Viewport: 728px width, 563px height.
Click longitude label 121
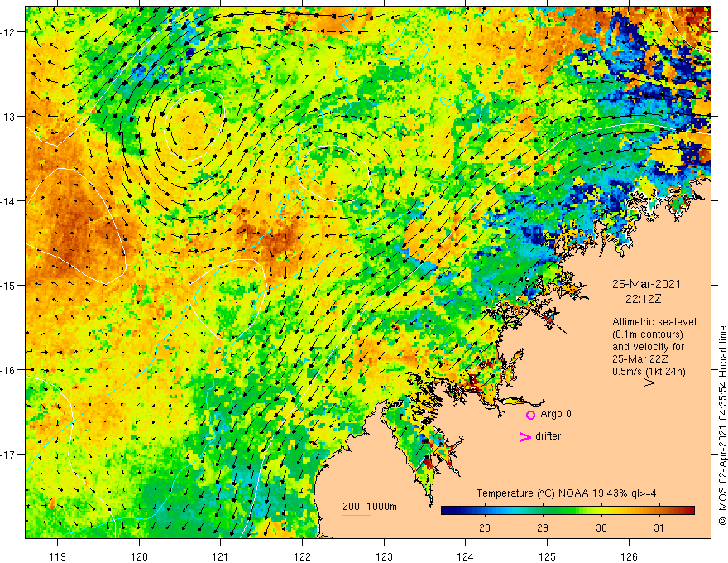(x=221, y=556)
